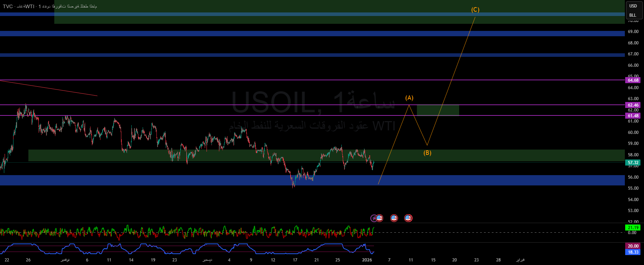The height and width of the screenshot is (265, 644).
Task: Open the USD currency selector
Action: [633, 6]
